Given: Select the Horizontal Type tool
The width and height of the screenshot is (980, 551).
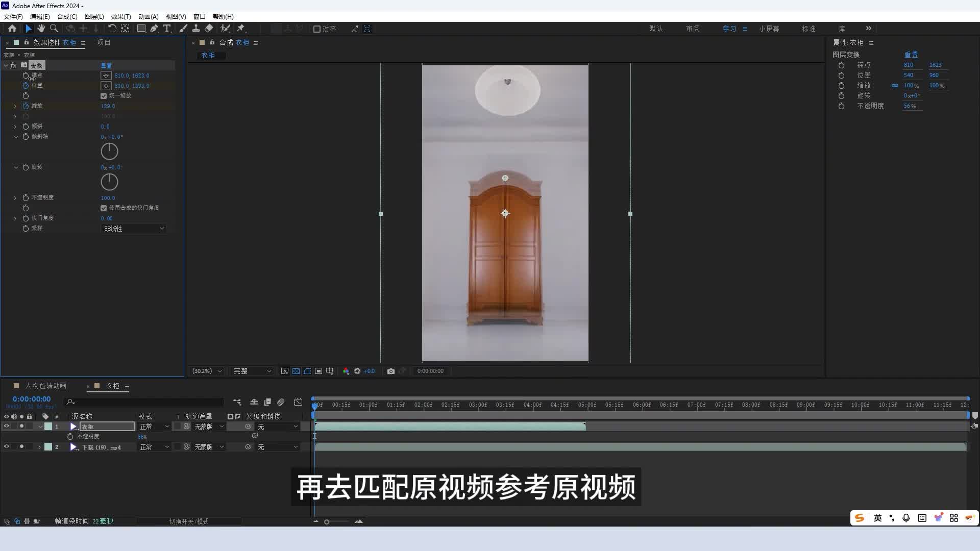Looking at the screenshot, I should click(167, 29).
